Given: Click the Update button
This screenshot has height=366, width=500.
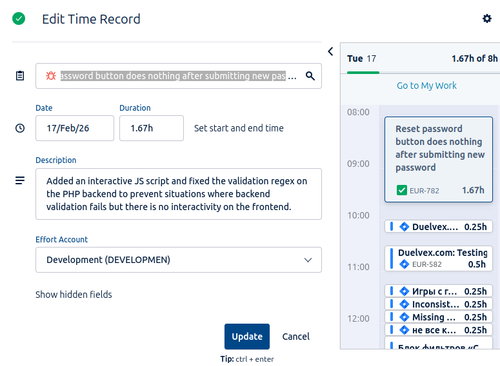Looking at the screenshot, I should [247, 336].
